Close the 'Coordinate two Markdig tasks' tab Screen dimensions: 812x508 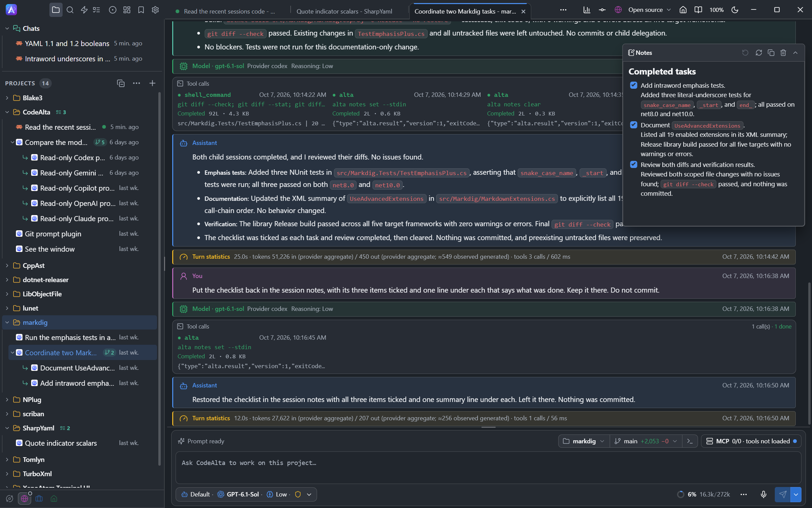click(x=523, y=12)
